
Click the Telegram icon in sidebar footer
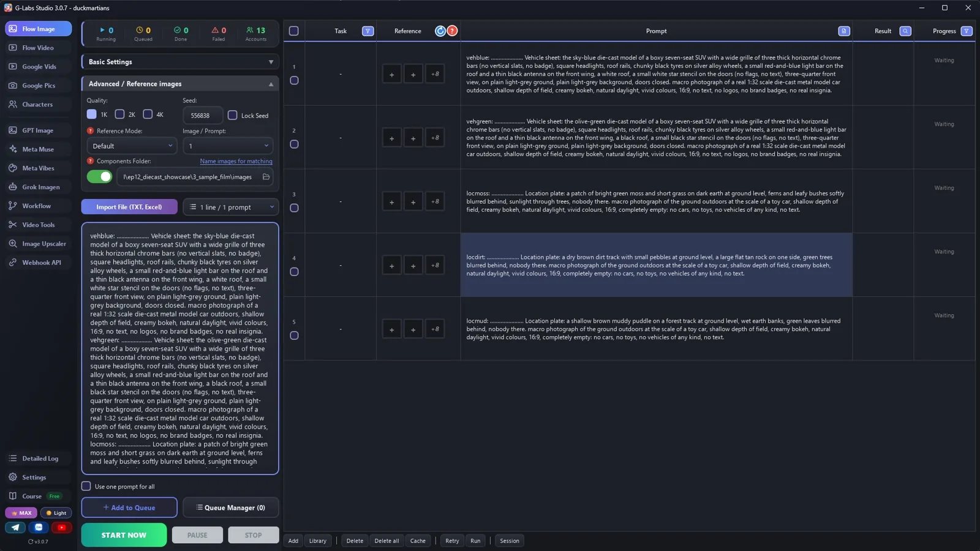coord(15,527)
